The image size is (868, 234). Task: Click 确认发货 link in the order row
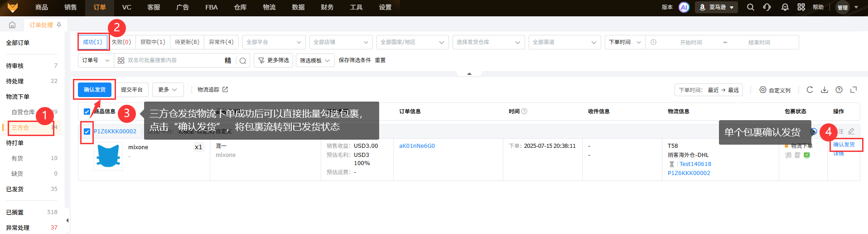[x=844, y=145]
